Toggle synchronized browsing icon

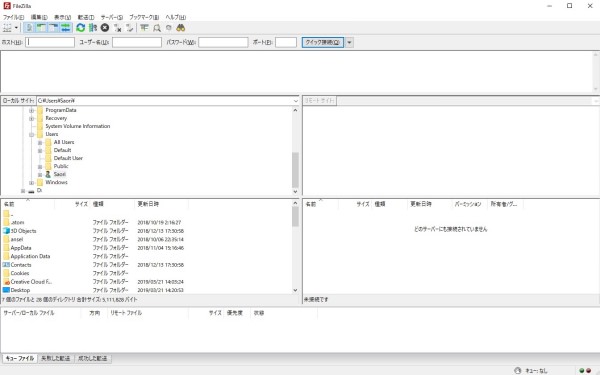[x=169, y=28]
